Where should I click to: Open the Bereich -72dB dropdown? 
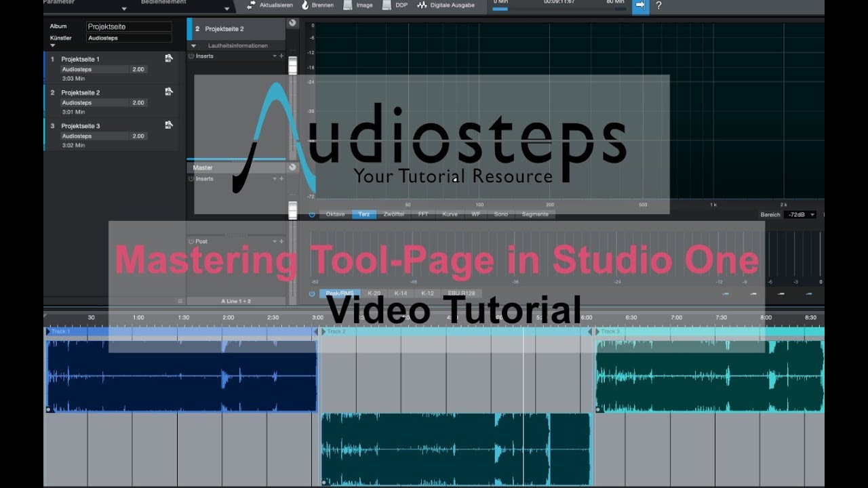tap(800, 214)
